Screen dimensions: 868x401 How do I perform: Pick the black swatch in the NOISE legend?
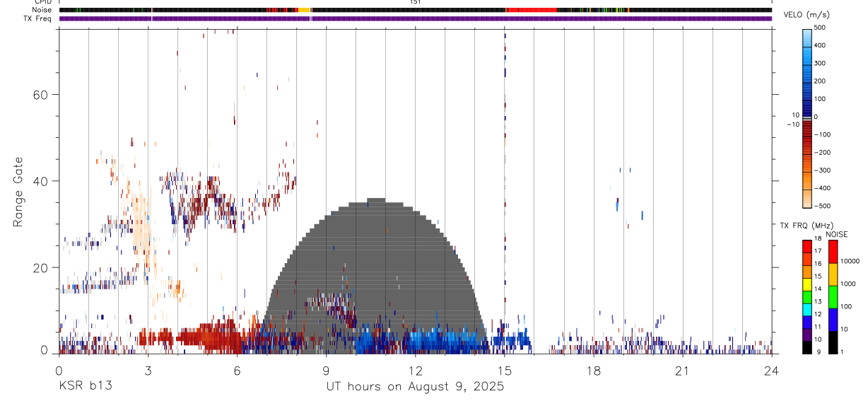coord(833,342)
